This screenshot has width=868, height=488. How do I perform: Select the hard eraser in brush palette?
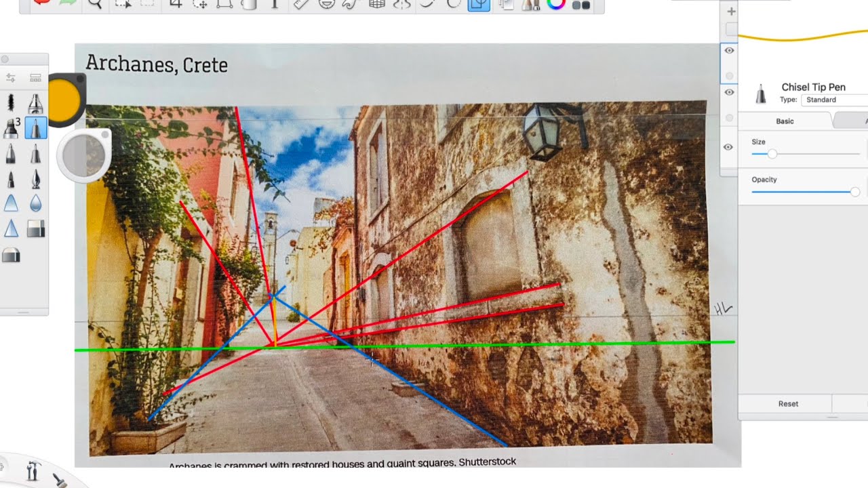[35, 229]
